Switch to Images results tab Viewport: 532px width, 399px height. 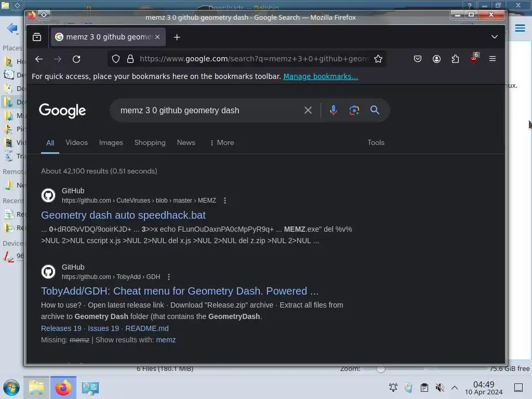111,142
